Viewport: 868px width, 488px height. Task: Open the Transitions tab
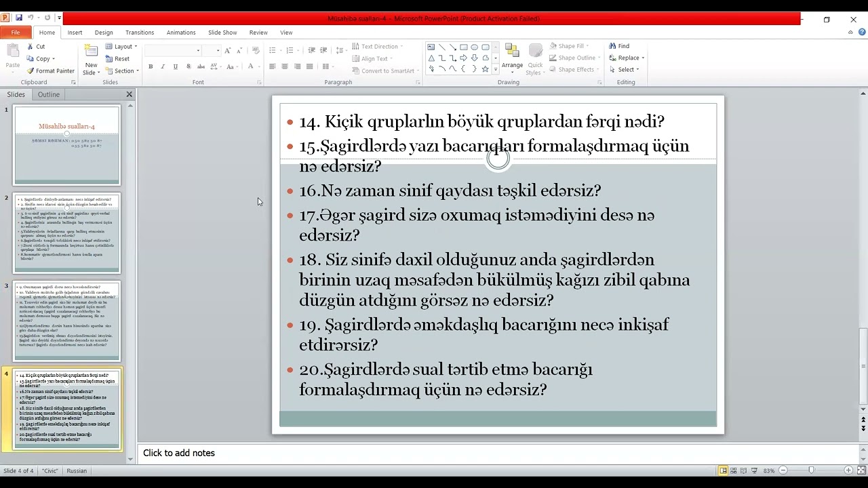point(140,32)
